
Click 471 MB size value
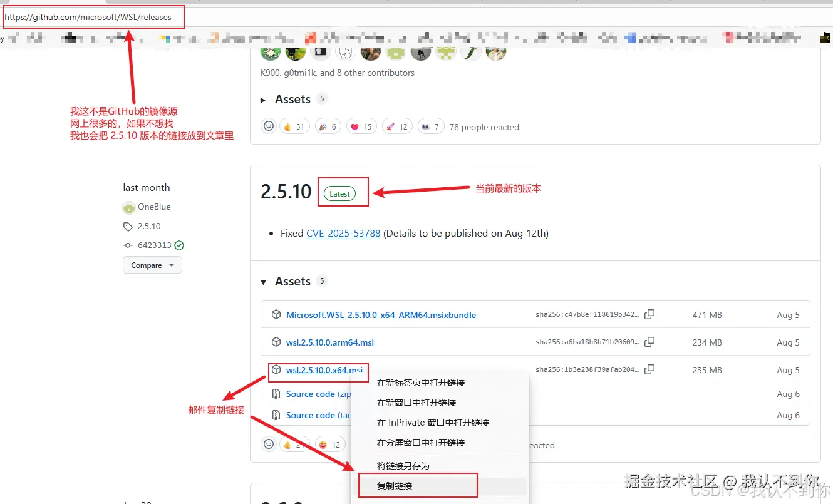(707, 315)
